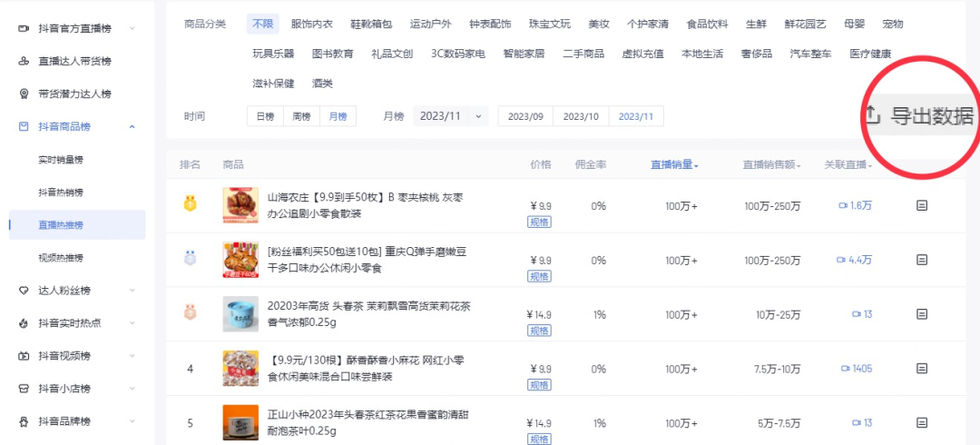Expand 达人粉丝榜 menu chevron
Screen dimensions: 980x445
point(132,291)
